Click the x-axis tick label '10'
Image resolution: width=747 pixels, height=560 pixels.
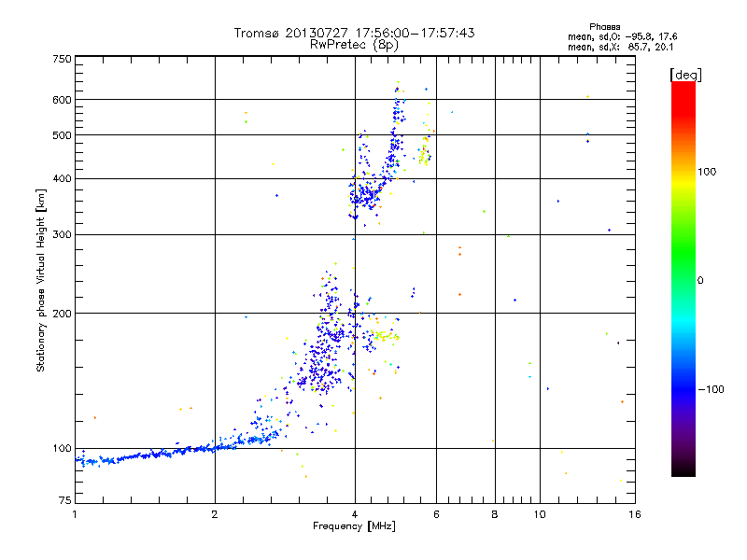click(540, 514)
